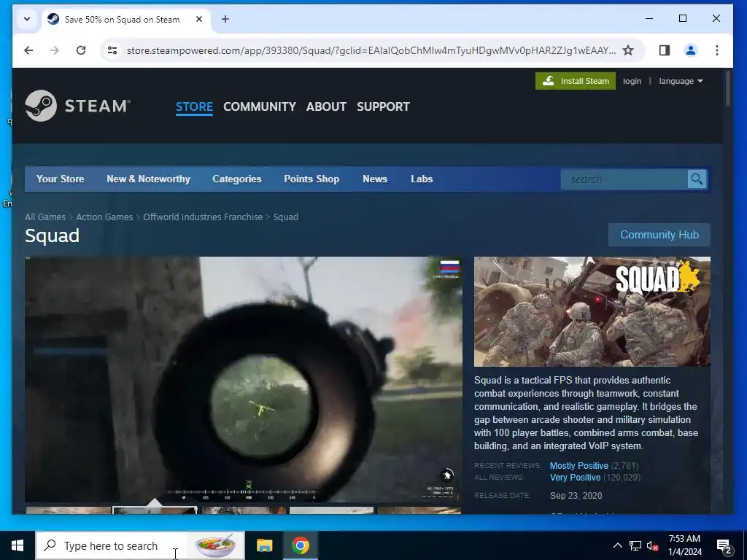The image size is (747, 560).
Task: Click Very Positive all reviews link
Action: (575, 478)
